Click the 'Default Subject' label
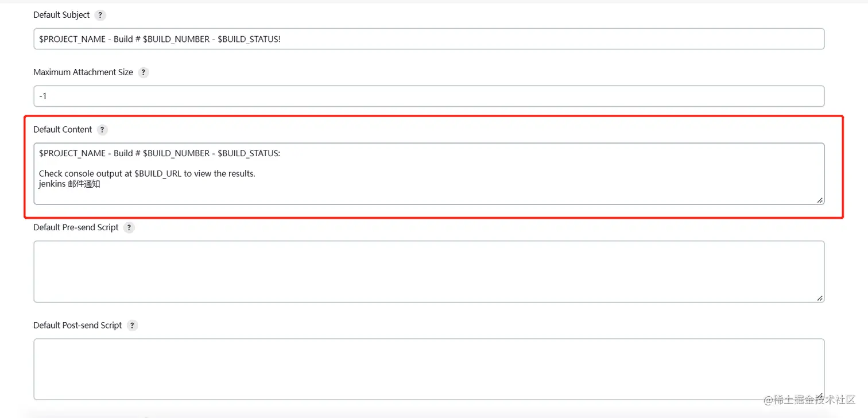 pos(61,15)
